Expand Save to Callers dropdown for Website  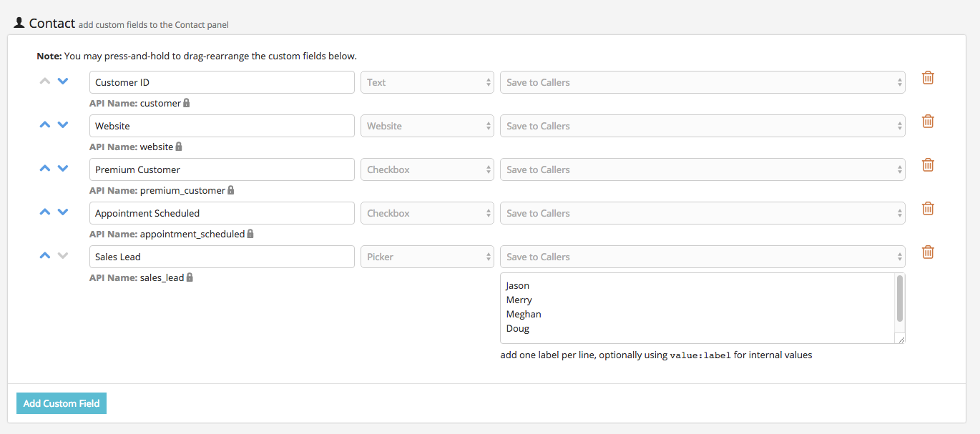pyautogui.click(x=702, y=126)
